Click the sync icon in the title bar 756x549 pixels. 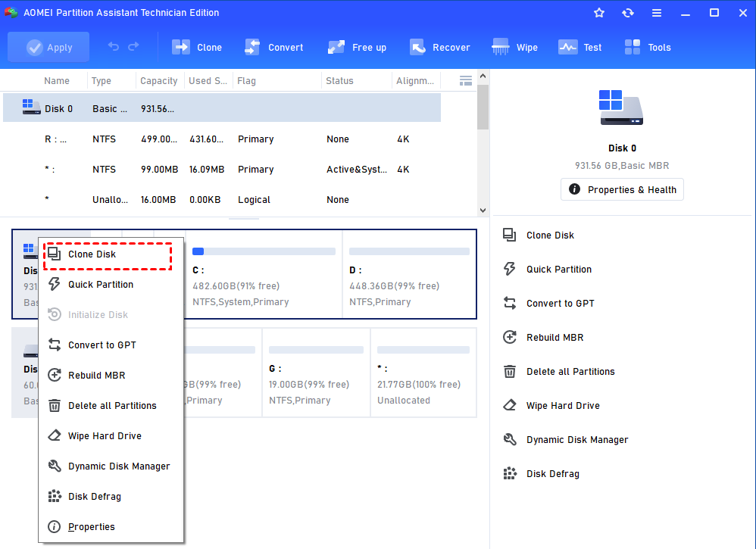(x=628, y=12)
